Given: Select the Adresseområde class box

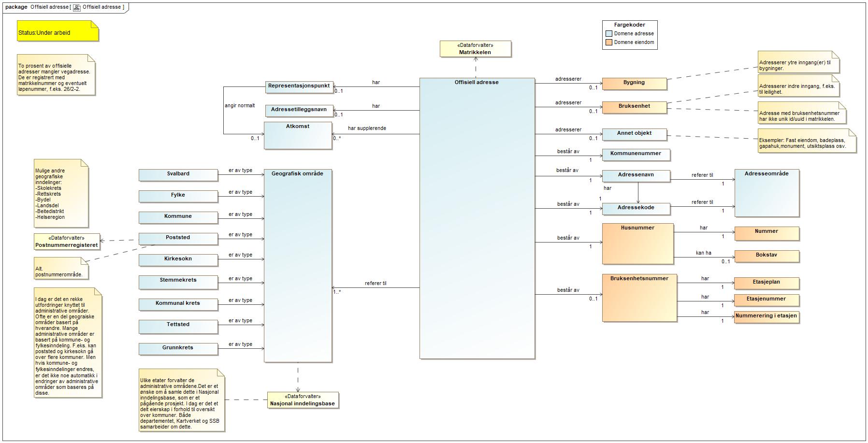Looking at the screenshot, I should coord(767,193).
